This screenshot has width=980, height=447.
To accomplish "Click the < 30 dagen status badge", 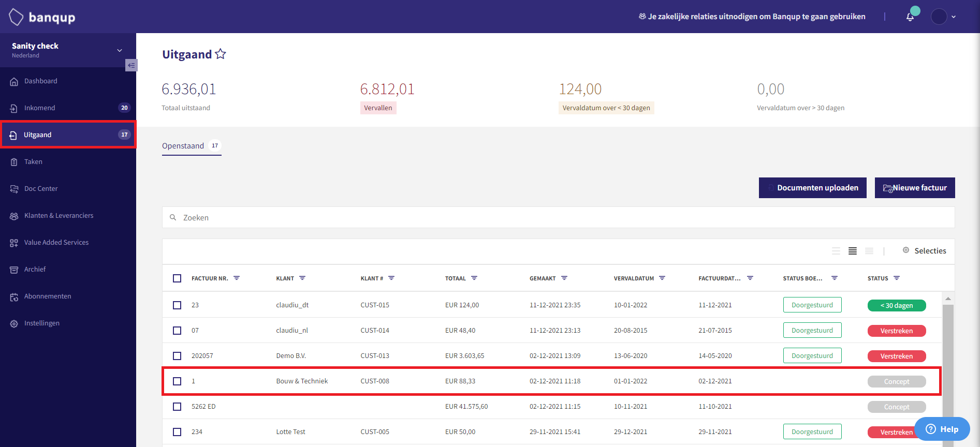I will (897, 305).
